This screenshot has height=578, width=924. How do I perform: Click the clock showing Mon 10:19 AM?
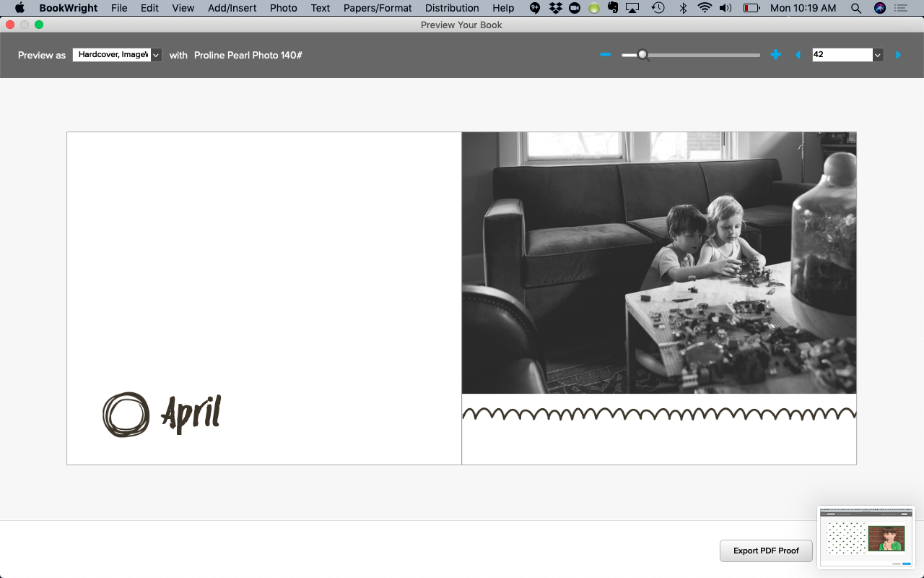click(x=803, y=8)
